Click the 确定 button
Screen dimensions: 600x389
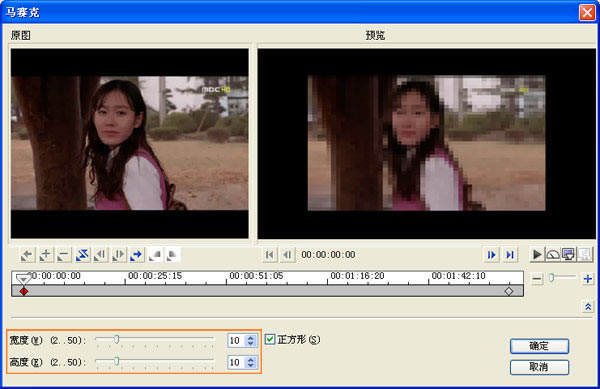click(539, 346)
